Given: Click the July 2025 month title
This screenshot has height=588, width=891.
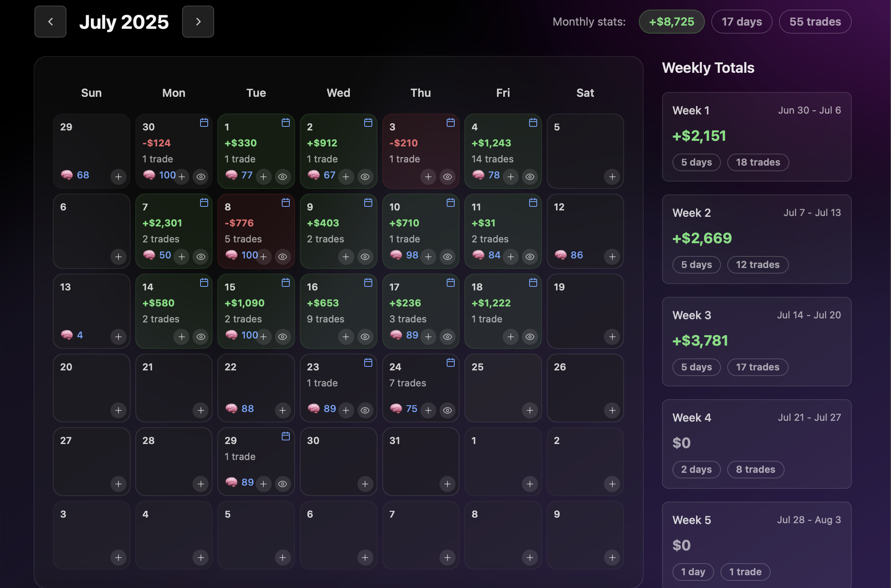Looking at the screenshot, I should coord(124,22).
